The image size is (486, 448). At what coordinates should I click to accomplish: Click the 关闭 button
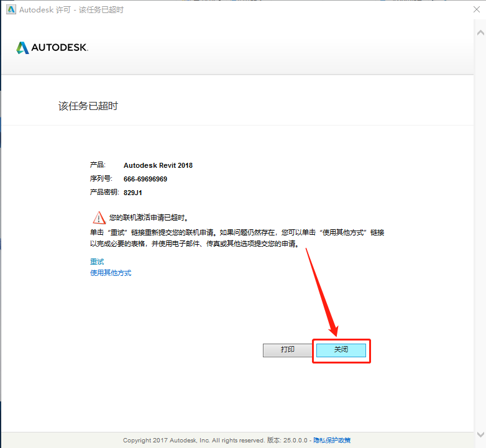coord(341,350)
